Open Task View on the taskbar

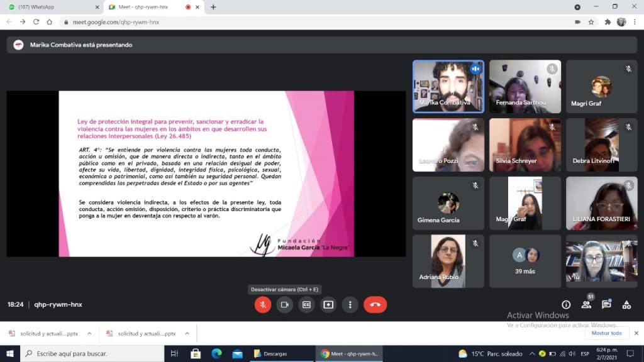[174, 353]
